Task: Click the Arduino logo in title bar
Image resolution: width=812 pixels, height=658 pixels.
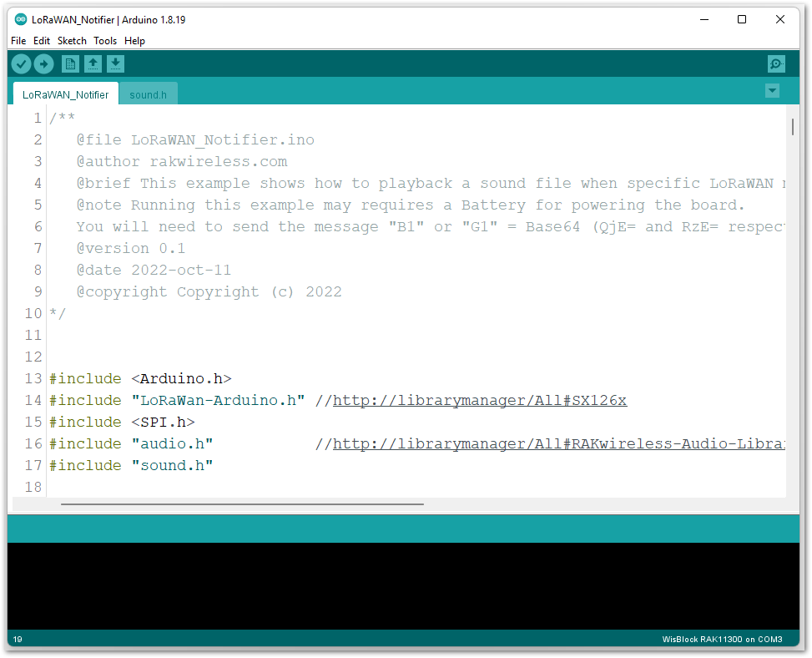Action: (x=21, y=20)
